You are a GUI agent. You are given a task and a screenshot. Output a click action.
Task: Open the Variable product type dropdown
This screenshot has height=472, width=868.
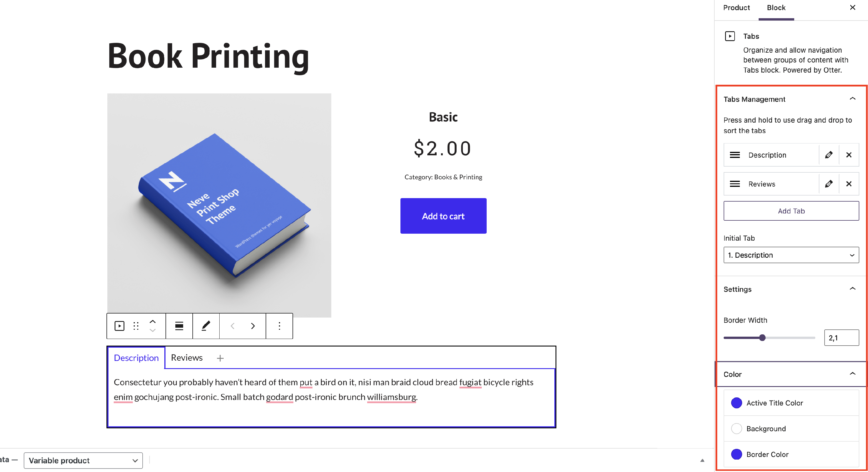tap(83, 460)
